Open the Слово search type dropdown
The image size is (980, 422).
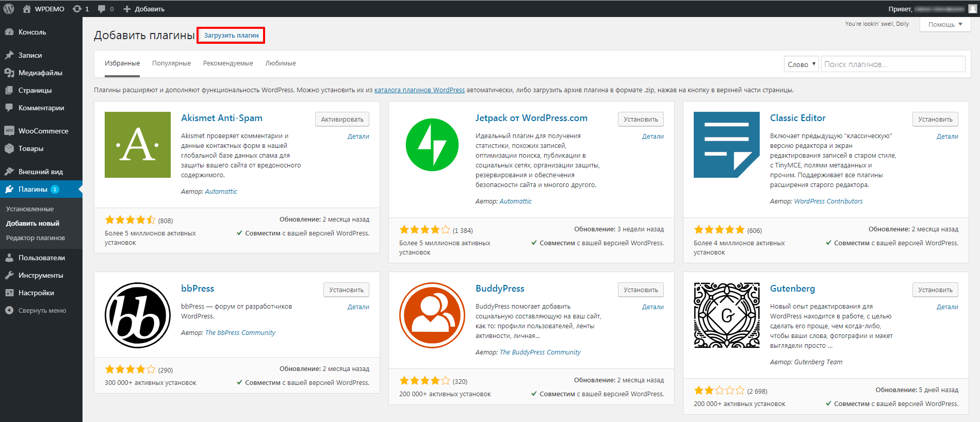(801, 64)
